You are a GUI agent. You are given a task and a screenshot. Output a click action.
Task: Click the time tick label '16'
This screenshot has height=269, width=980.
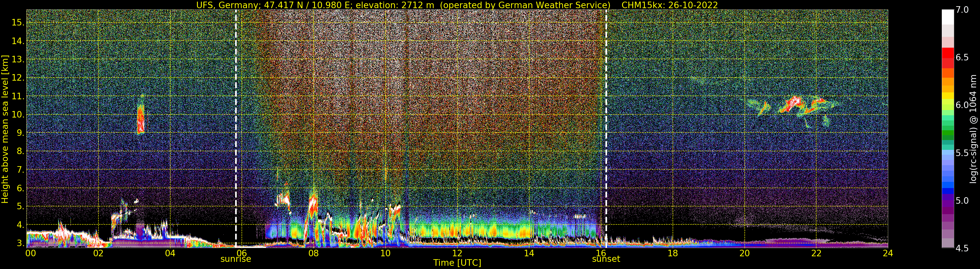click(x=601, y=253)
